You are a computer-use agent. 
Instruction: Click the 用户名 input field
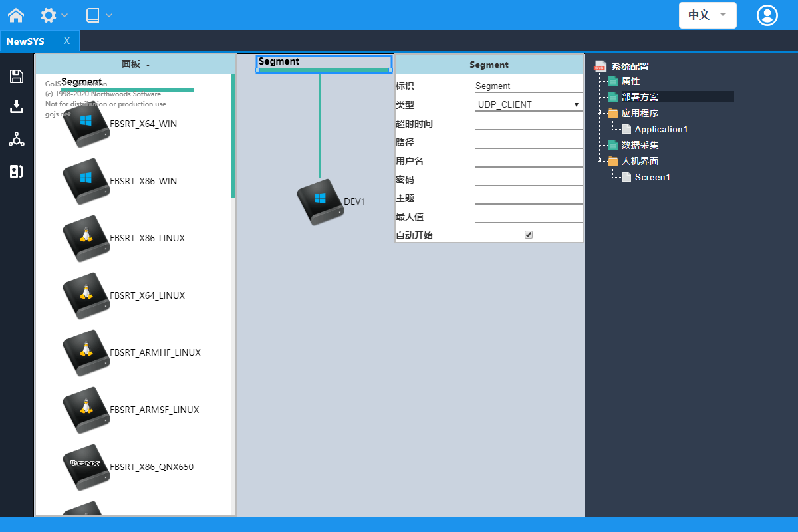tap(529, 160)
